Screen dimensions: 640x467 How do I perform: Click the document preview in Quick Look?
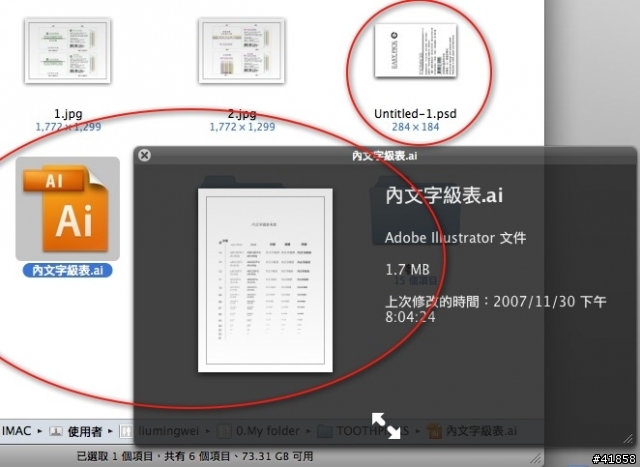coord(265,280)
